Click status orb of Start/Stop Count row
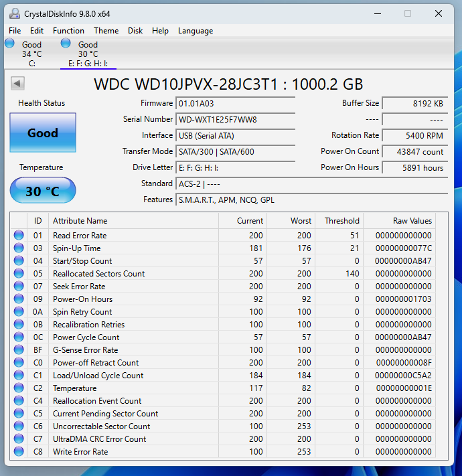Screen dimensions: 462x476 19,261
